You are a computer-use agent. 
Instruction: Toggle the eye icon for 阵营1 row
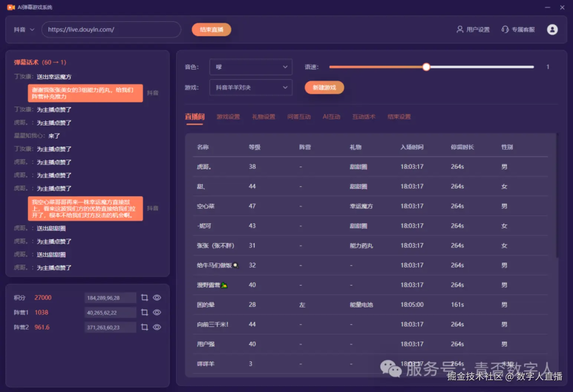pyautogui.click(x=157, y=312)
